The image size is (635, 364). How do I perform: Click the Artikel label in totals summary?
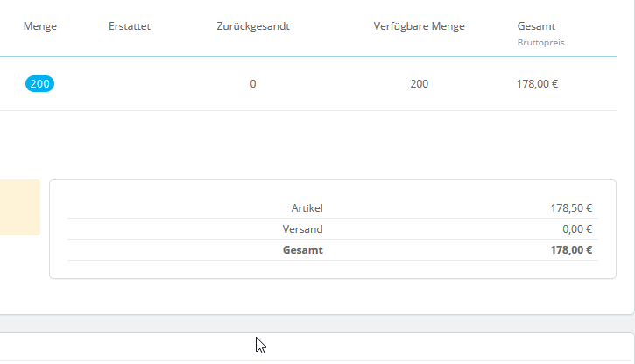tap(307, 208)
